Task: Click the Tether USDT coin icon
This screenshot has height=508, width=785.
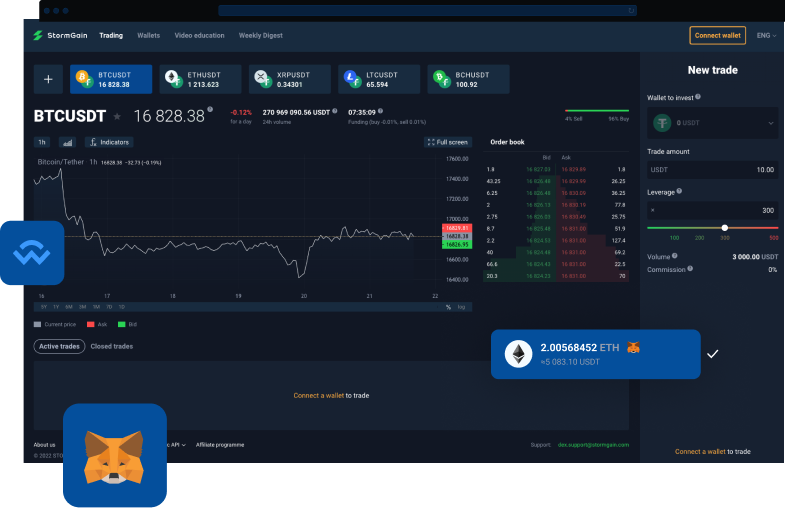Action: [x=662, y=123]
